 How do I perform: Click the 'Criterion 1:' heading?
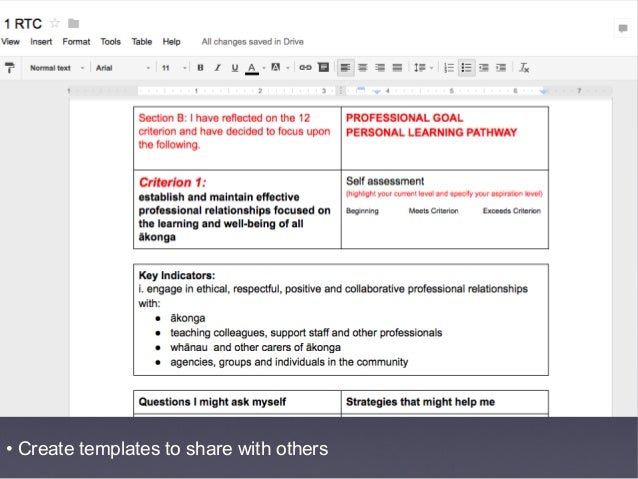(173, 182)
